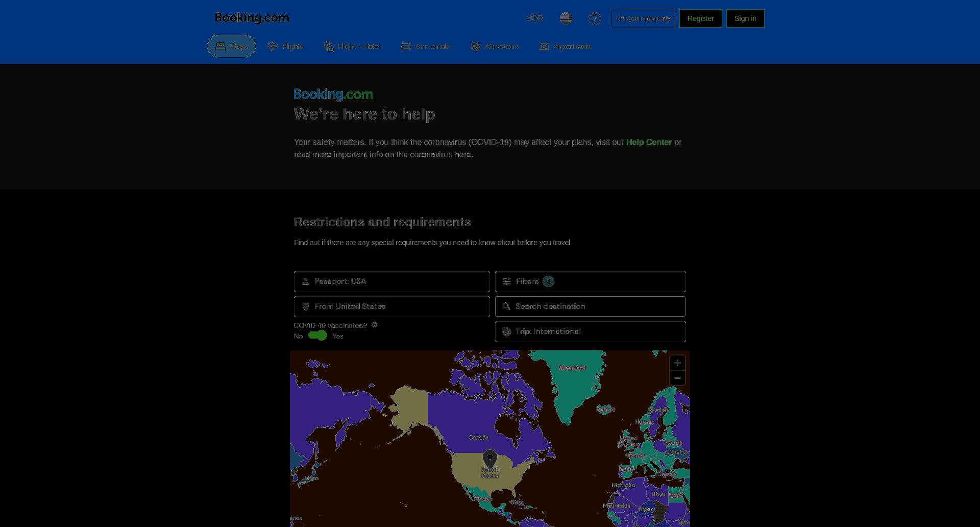Viewport: 980px width, 527px height.
Task: Click List your property button
Action: point(643,18)
